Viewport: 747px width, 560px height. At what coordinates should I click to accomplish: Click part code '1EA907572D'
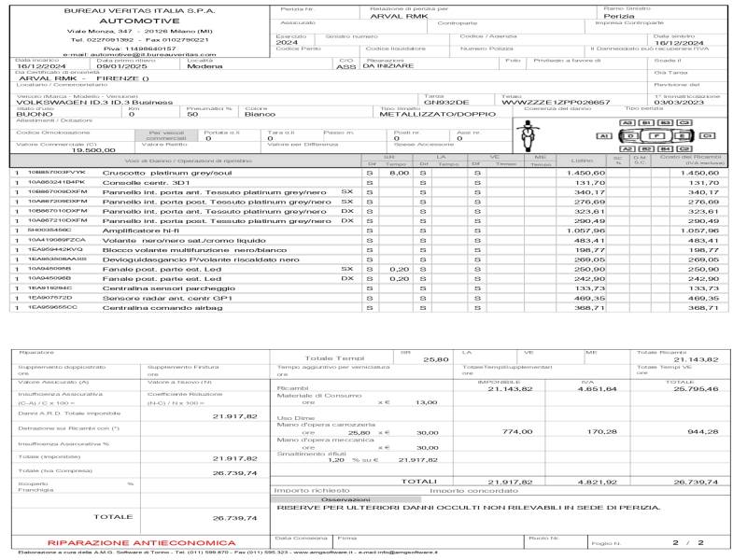(x=49, y=298)
